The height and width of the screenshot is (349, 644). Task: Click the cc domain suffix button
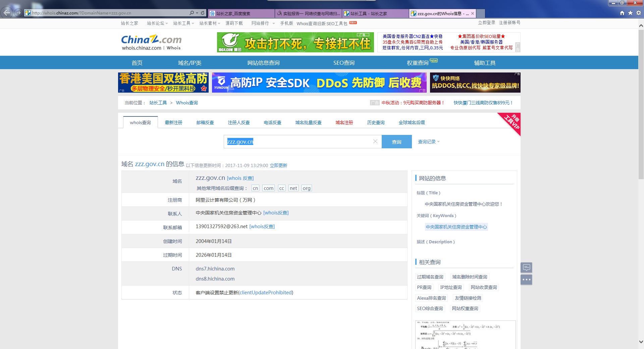point(281,188)
